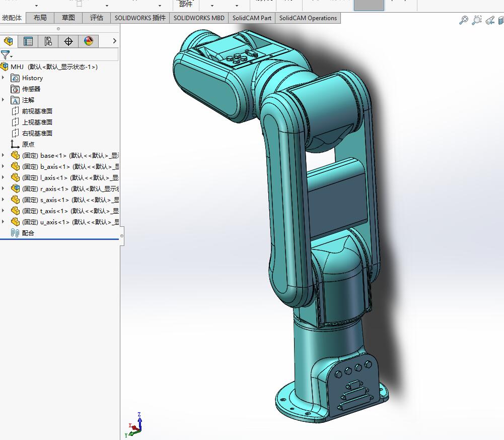504x440 pixels.
Task: Click the Zoom to Fit magnifier icon
Action: click(x=464, y=20)
